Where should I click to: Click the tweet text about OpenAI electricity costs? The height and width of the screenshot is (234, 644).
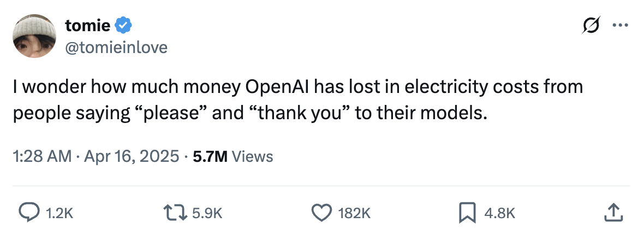[298, 101]
